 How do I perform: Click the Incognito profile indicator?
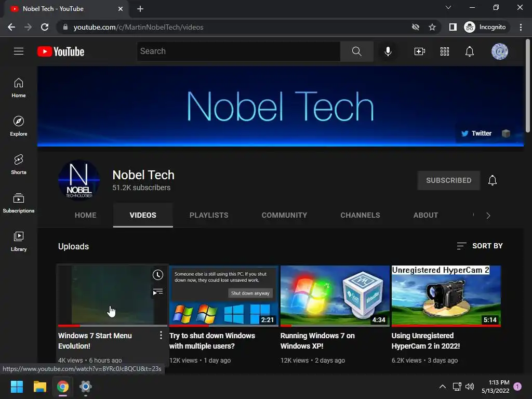(485, 27)
